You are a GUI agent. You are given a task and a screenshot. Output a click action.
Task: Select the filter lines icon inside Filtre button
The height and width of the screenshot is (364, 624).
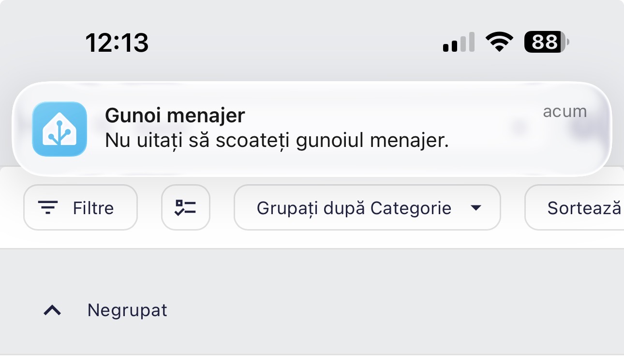[x=48, y=207]
